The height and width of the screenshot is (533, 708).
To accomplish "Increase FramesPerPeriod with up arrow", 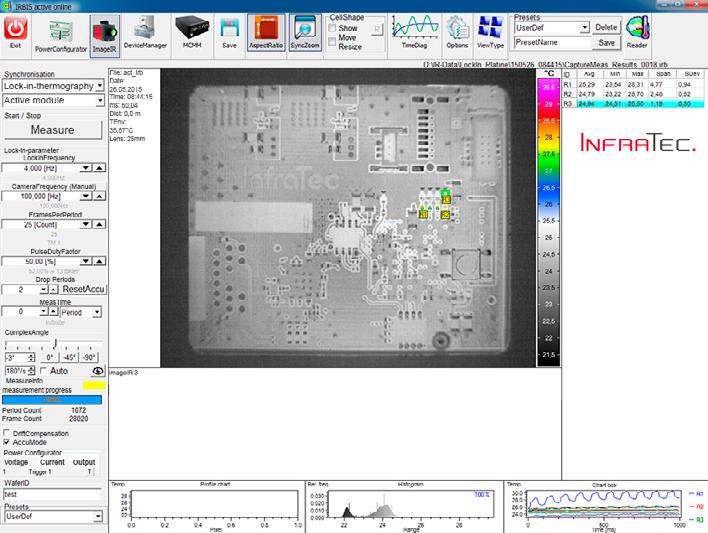I will 99,224.
